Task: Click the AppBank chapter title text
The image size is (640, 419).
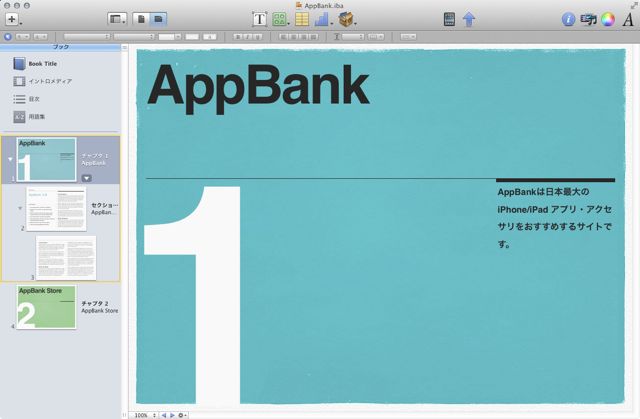Action: [x=258, y=87]
